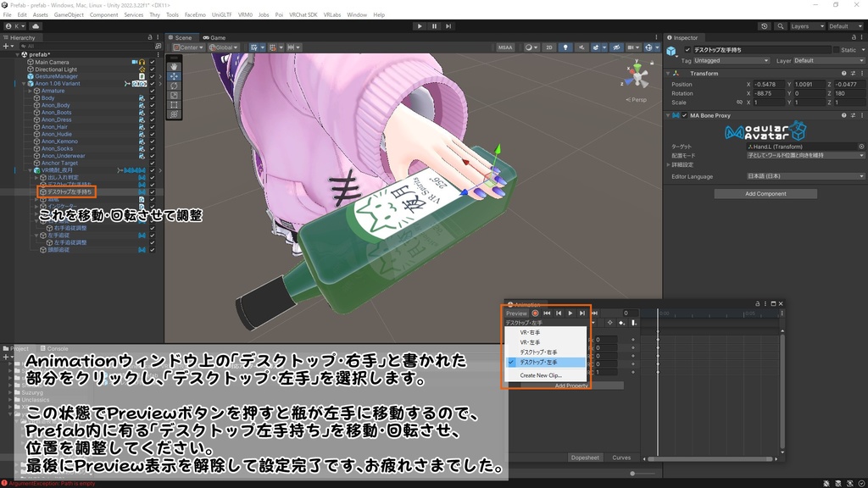Toggle scene lighting lightbulb
The height and width of the screenshot is (488, 868).
(565, 47)
